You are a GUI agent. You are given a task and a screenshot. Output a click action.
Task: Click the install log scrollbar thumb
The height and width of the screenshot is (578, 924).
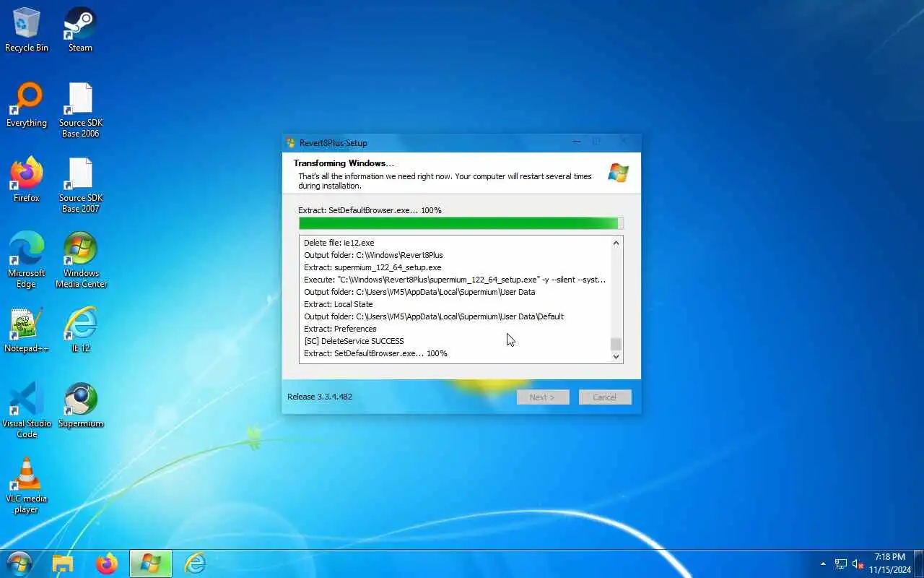(x=616, y=344)
